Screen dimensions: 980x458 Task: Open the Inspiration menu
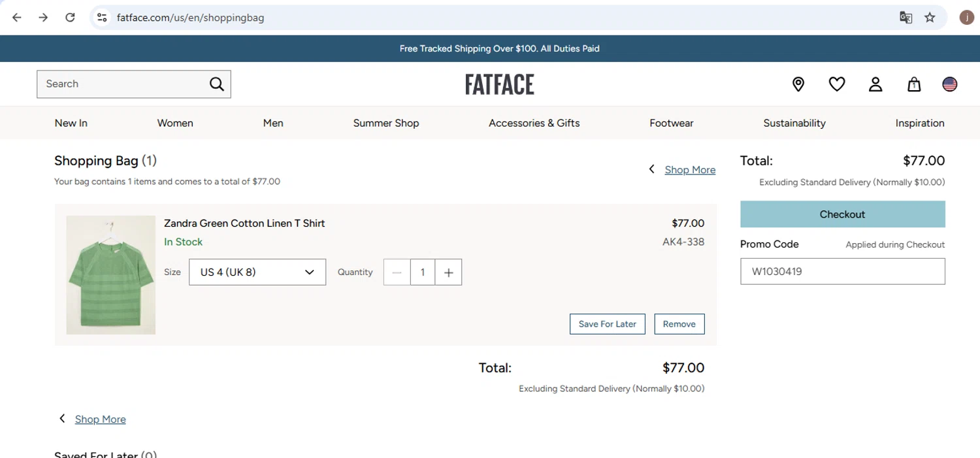pos(920,123)
